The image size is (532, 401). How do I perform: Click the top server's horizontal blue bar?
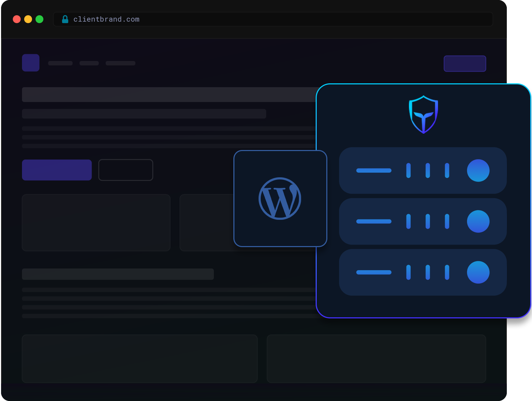tap(374, 171)
